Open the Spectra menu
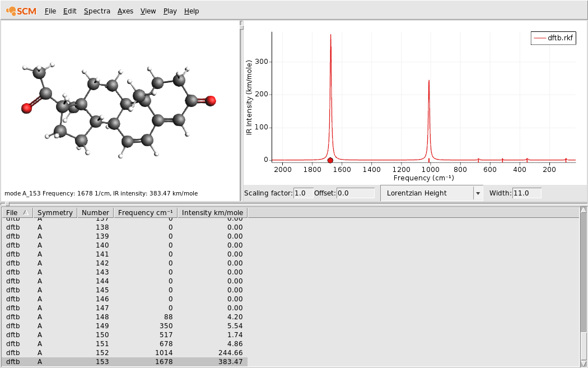The width and height of the screenshot is (588, 368). point(97,11)
